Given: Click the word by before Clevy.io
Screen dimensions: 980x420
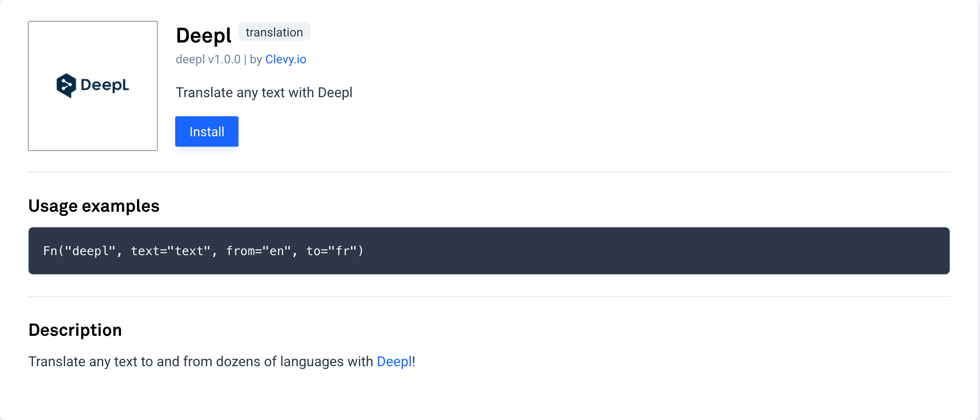Looking at the screenshot, I should coord(256,59).
